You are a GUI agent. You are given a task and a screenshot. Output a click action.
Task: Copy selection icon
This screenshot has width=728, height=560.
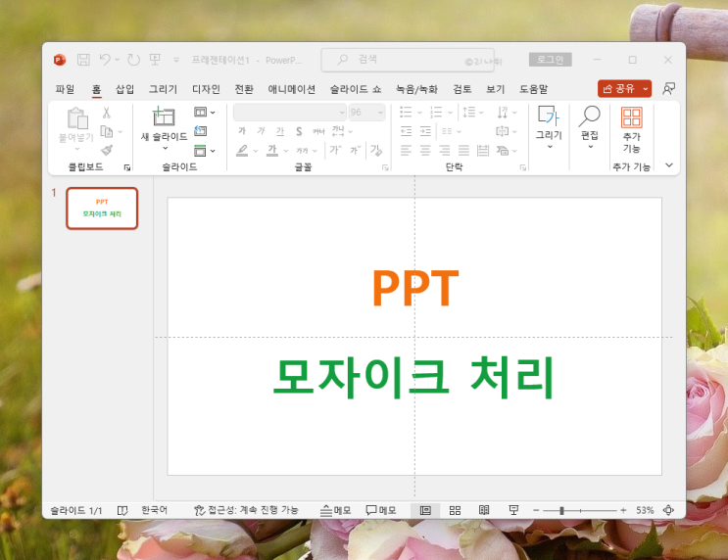tap(107, 132)
